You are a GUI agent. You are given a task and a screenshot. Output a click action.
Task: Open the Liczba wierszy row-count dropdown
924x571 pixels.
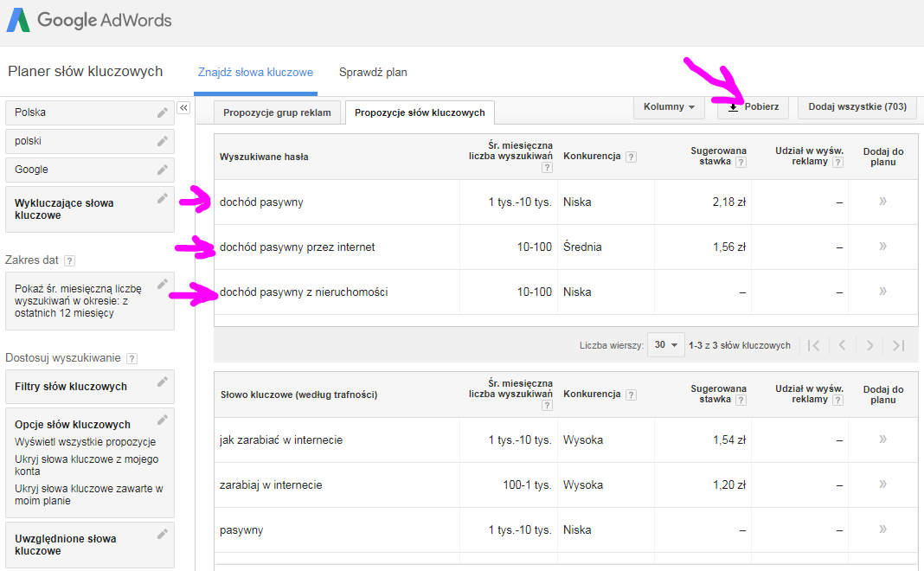[x=665, y=344]
